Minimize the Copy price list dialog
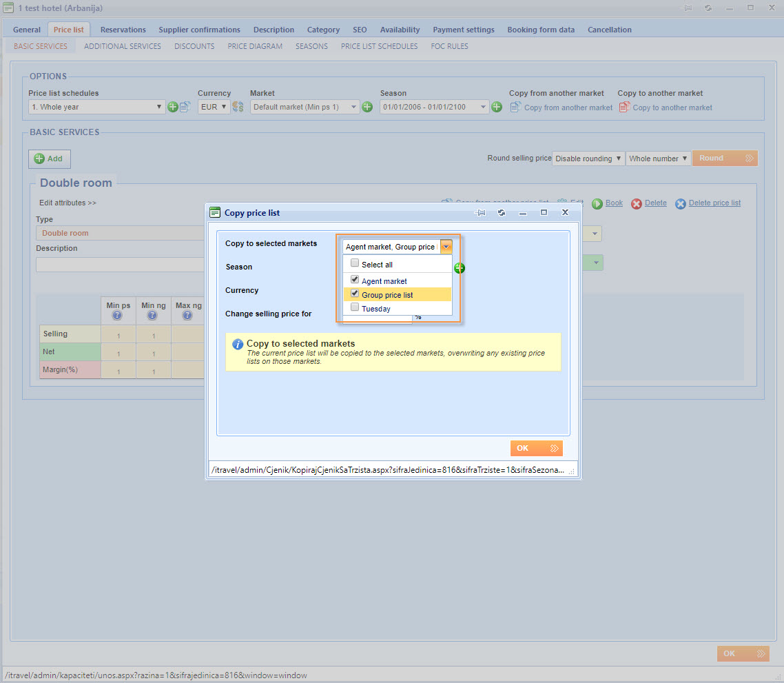The height and width of the screenshot is (683, 784). click(522, 214)
